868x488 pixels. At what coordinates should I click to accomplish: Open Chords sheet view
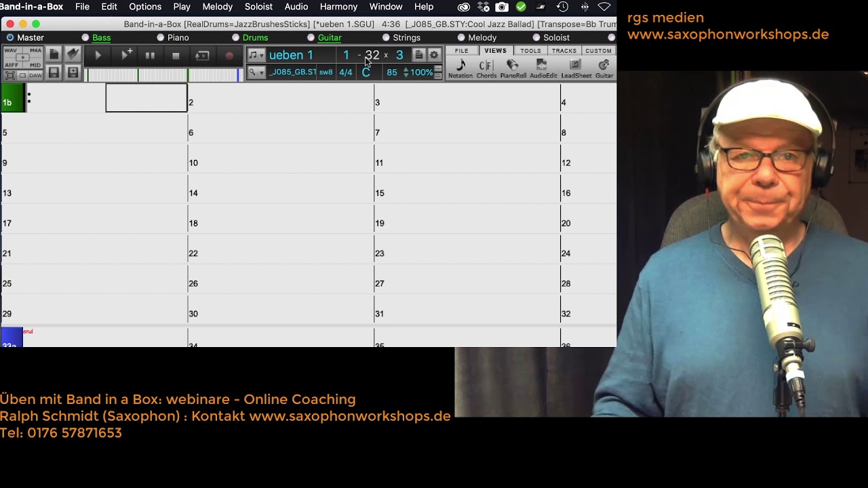click(x=486, y=68)
